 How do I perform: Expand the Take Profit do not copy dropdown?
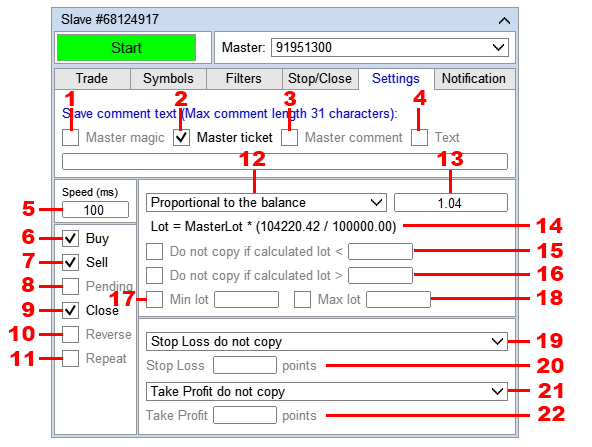coord(327,392)
